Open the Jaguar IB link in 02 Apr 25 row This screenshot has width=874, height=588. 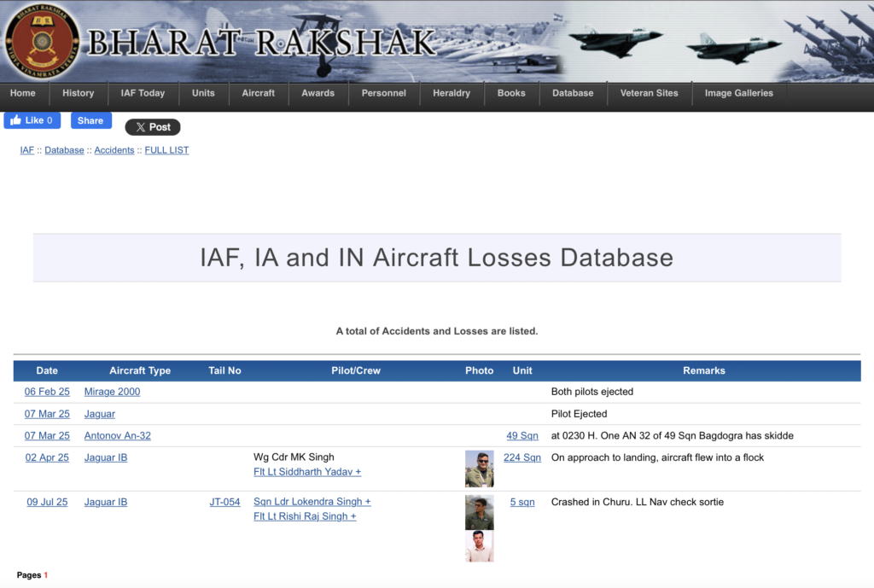[106, 457]
